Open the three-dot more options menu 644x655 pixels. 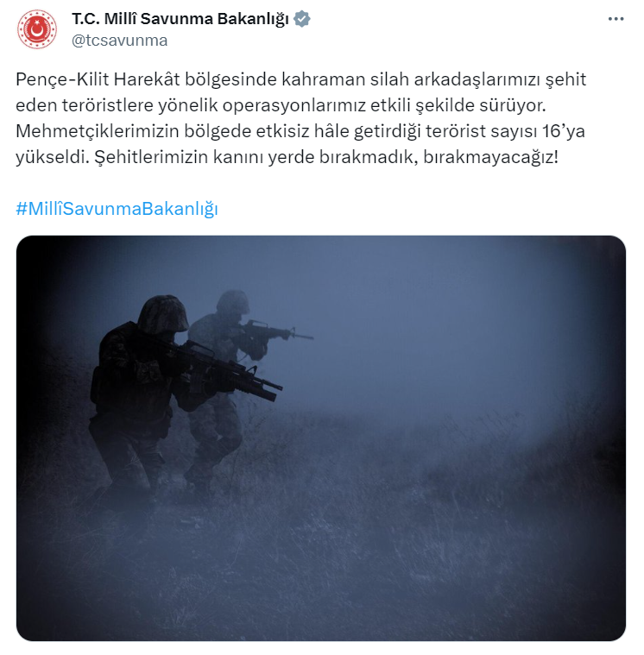tap(616, 19)
